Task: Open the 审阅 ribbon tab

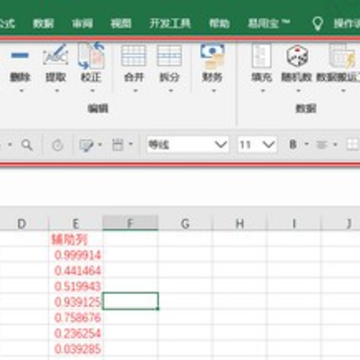Action: (82, 24)
